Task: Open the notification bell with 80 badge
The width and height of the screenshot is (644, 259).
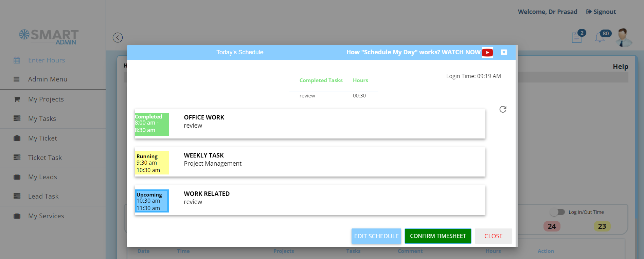Action: pos(600,37)
